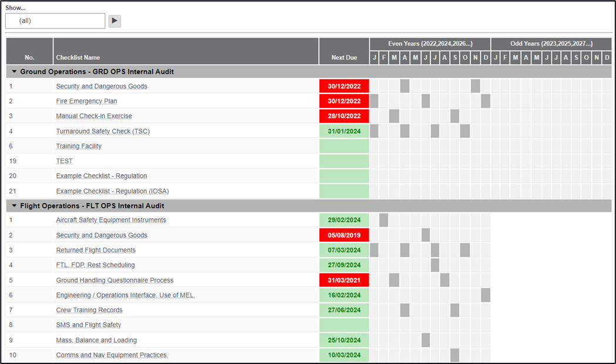Click the green 31/01/2024 due date cell
Screen dimensions: 616x364
[344, 132]
